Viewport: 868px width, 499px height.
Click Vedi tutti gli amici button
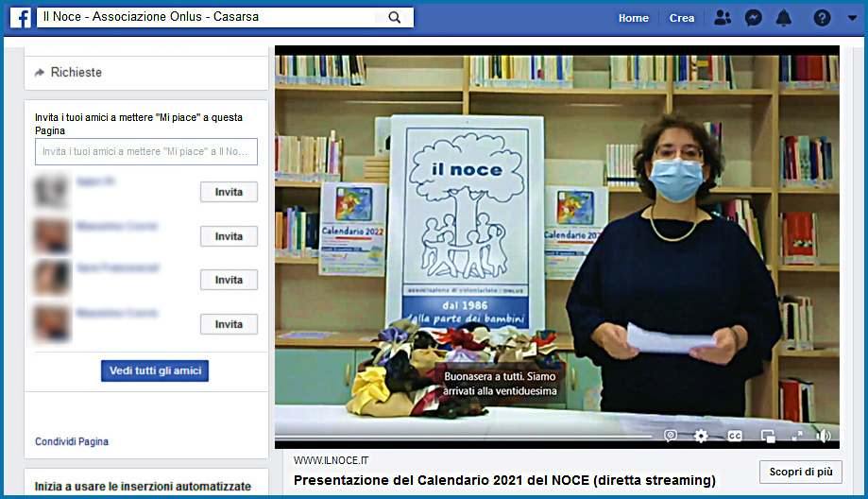click(x=155, y=371)
